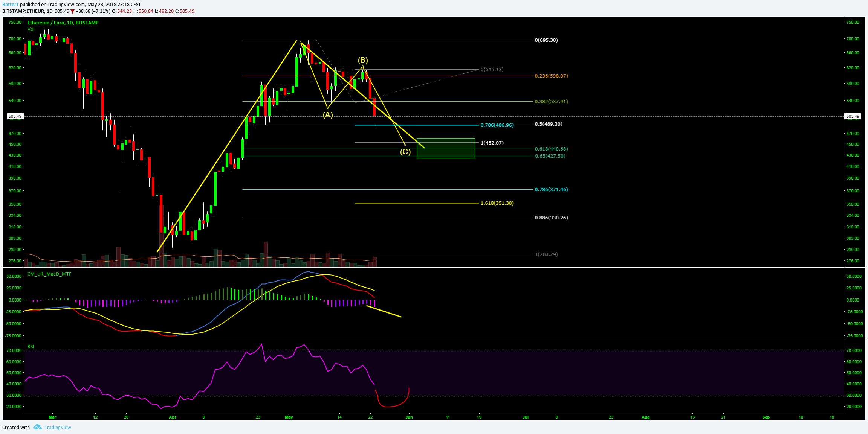The height and width of the screenshot is (434, 868).
Task: Click the -75.0000 MACD right scale value
Action: tap(854, 336)
